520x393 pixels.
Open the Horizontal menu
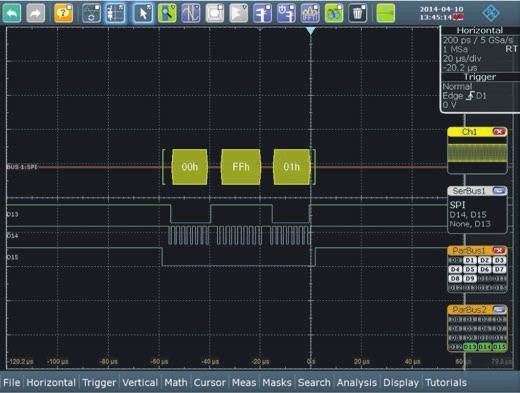51,383
